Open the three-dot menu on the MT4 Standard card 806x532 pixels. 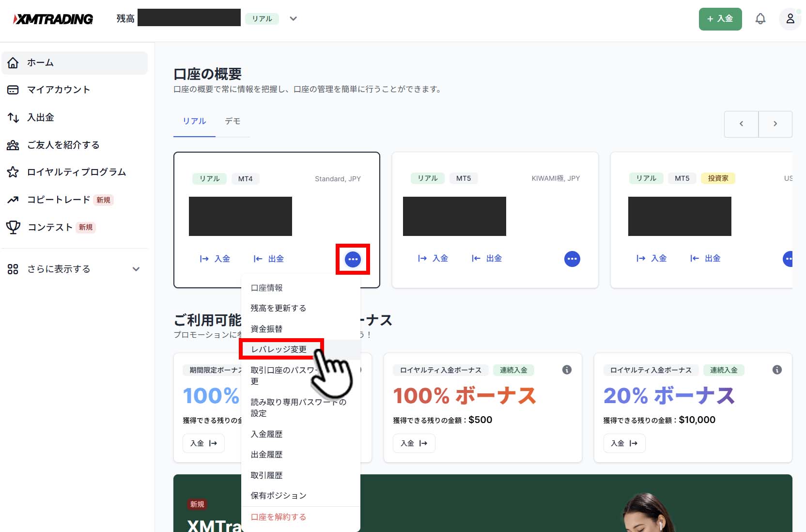point(353,259)
